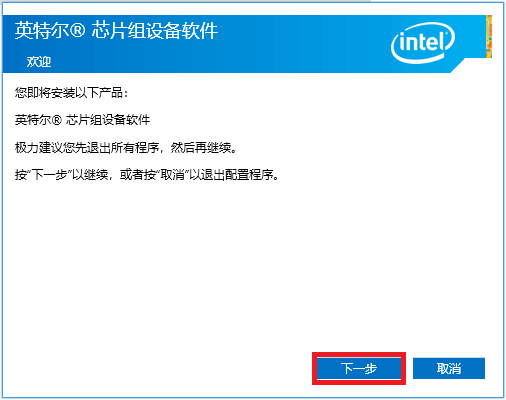Image resolution: width=506 pixels, height=400 pixels.
Task: Click the ® symbol in the header title
Action: pyautogui.click(x=78, y=31)
